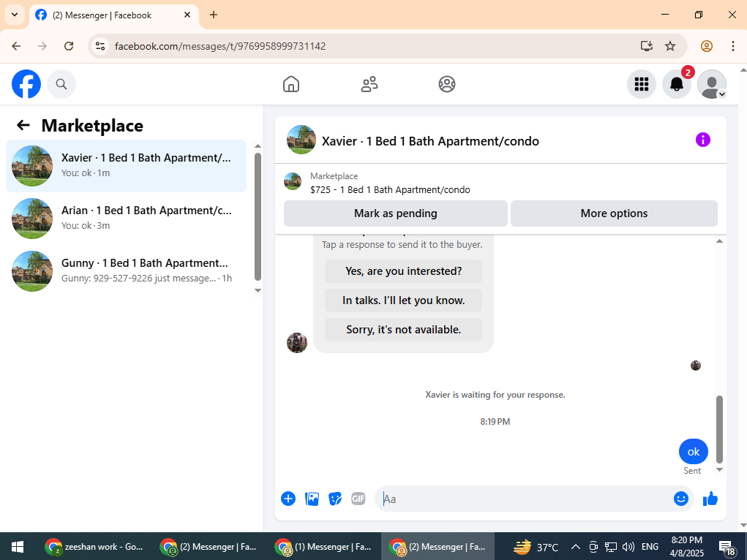Click the listing thumbnail in chat header

coord(301,140)
